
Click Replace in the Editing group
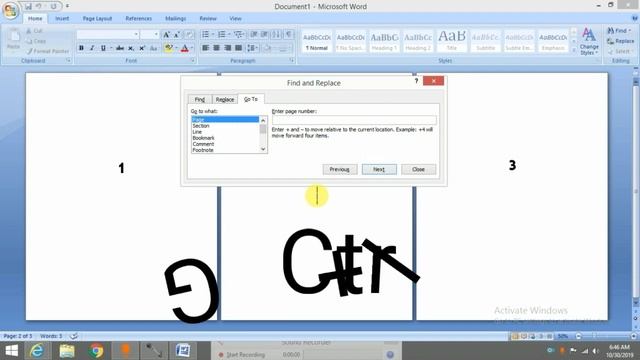tap(620, 41)
